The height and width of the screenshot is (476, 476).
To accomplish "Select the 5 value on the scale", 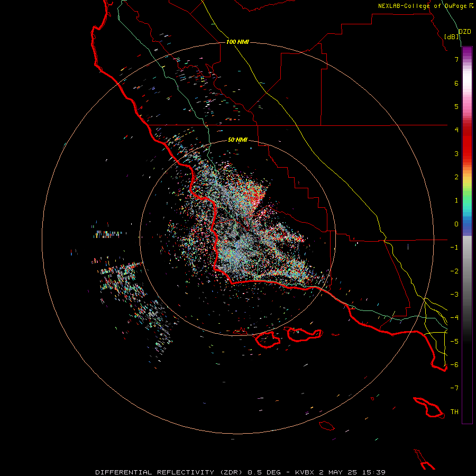I will coord(456,106).
